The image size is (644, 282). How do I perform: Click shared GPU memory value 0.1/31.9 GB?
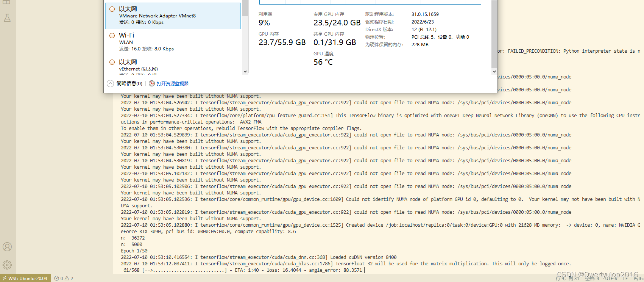pyautogui.click(x=335, y=42)
